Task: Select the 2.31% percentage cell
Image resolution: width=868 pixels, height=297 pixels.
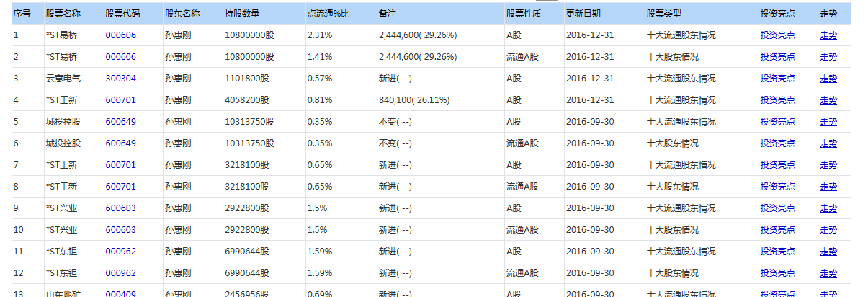Action: tap(341, 35)
